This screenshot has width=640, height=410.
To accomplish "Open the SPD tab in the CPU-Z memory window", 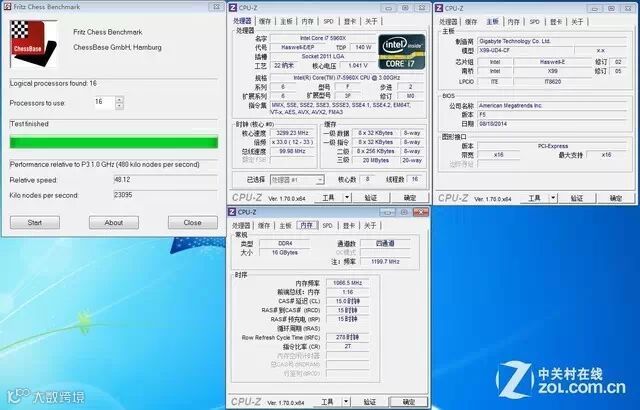I will (x=327, y=225).
